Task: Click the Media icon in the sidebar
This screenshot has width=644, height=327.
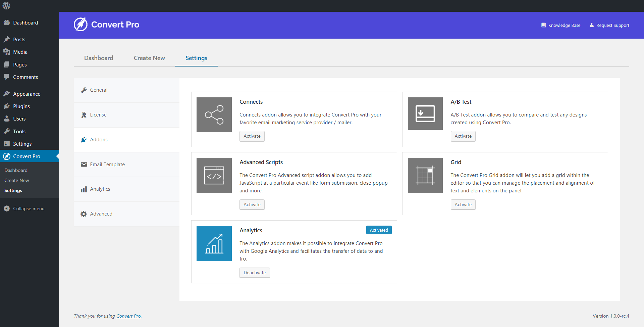Action: coord(7,52)
